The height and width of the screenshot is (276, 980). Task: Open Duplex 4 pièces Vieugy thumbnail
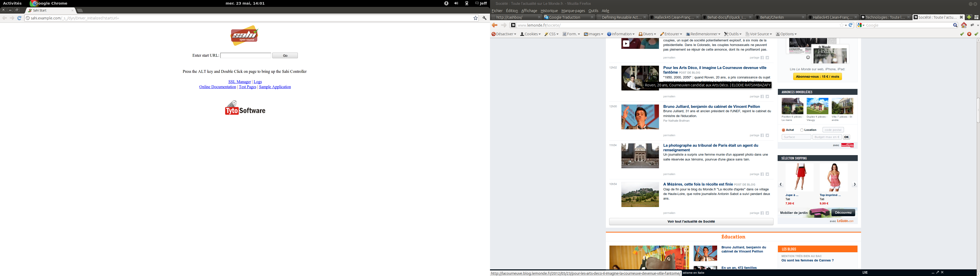point(817,106)
